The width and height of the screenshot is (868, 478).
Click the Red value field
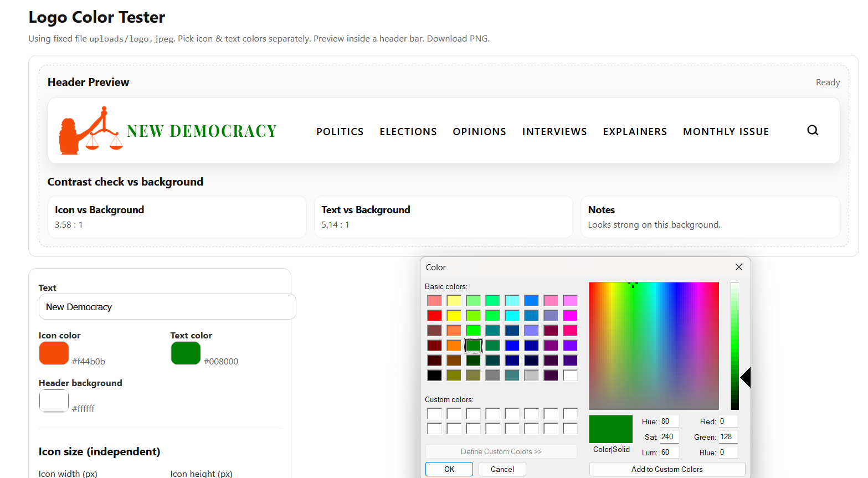[x=728, y=422]
